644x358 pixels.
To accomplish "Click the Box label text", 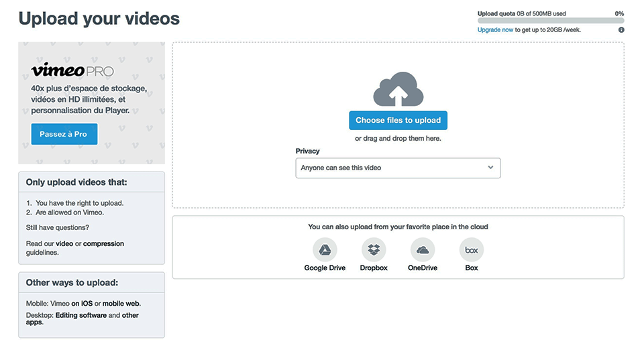I will pos(472,267).
